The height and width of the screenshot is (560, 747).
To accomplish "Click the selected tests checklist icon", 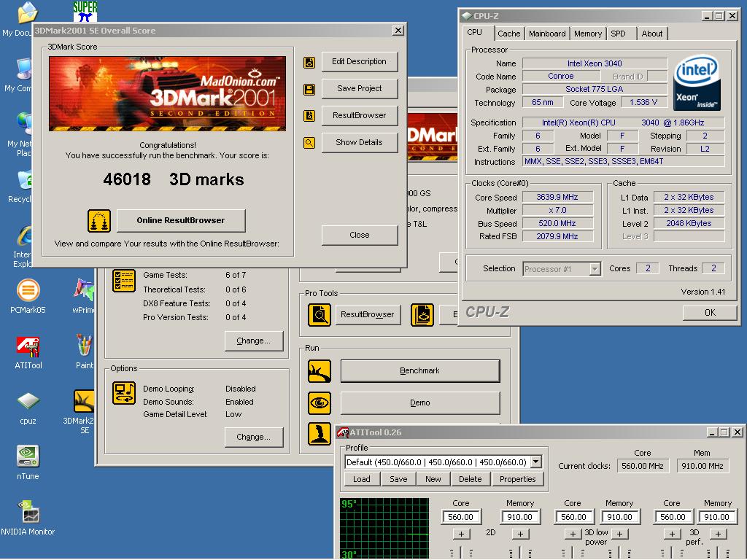I will point(124,281).
